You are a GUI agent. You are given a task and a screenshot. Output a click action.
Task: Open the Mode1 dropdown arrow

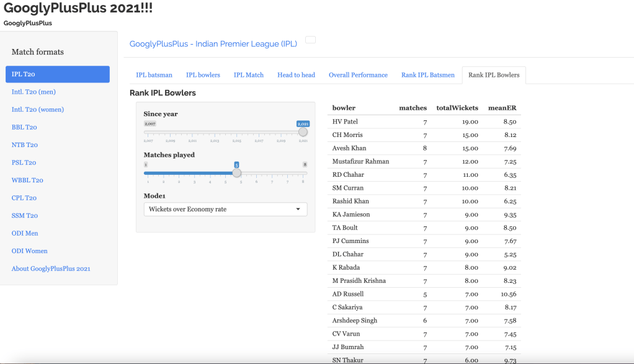pyautogui.click(x=298, y=210)
